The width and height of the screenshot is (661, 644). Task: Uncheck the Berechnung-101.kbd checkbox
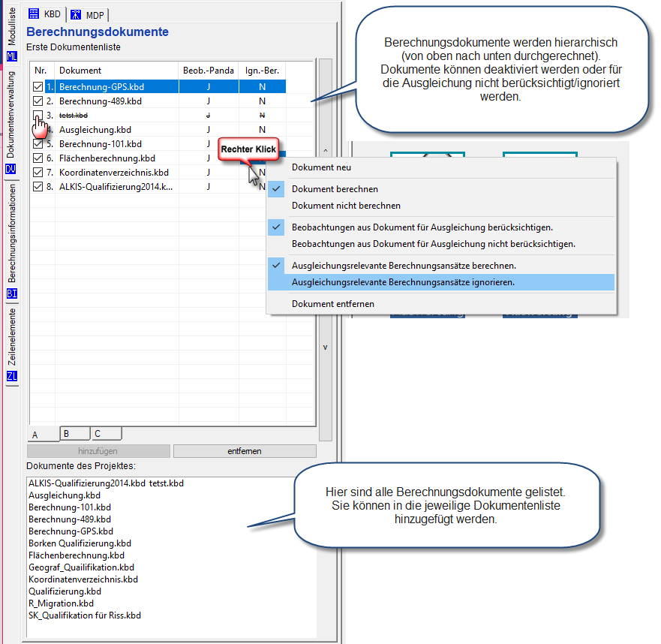point(38,144)
